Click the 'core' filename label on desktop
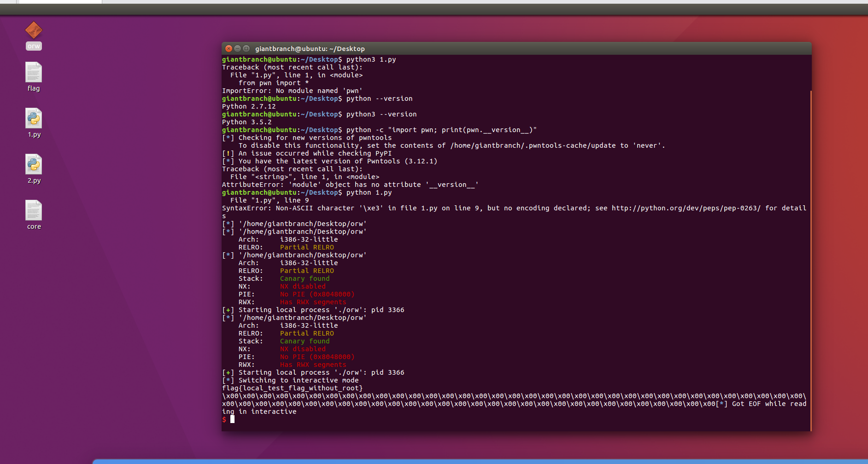 point(34,226)
